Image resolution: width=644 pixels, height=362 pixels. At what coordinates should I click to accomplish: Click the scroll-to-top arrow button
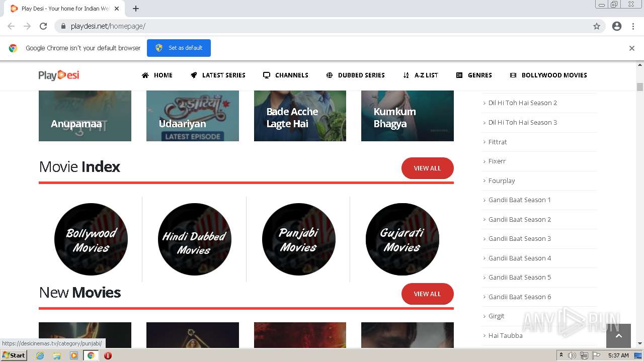619,336
